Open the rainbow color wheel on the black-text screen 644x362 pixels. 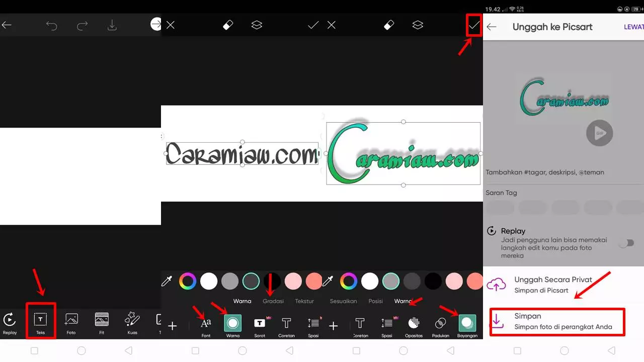click(188, 281)
